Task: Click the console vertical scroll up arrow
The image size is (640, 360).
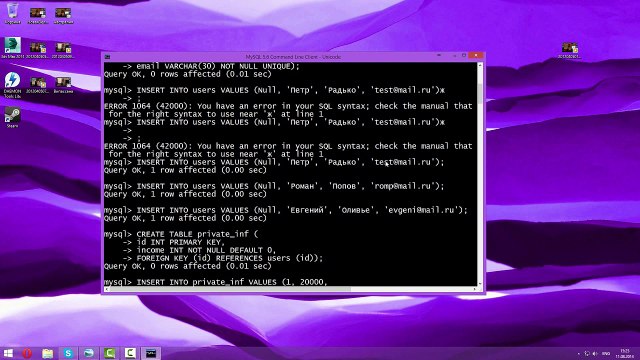Action: (480, 65)
